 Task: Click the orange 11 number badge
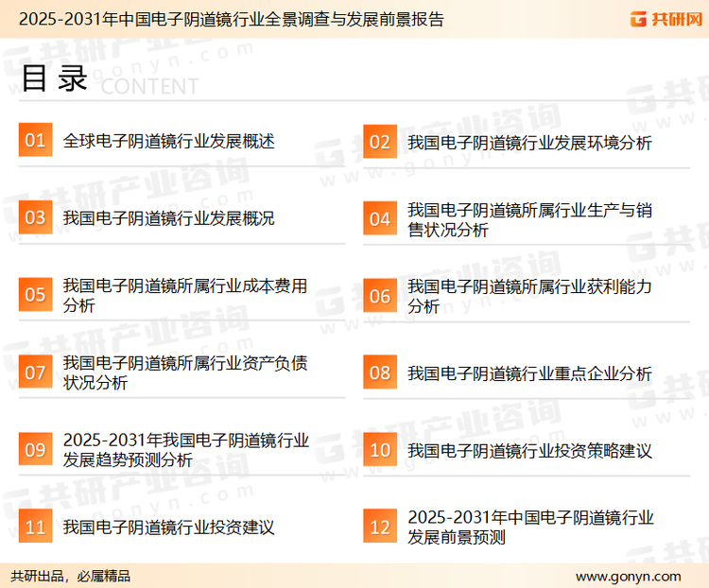click(35, 526)
